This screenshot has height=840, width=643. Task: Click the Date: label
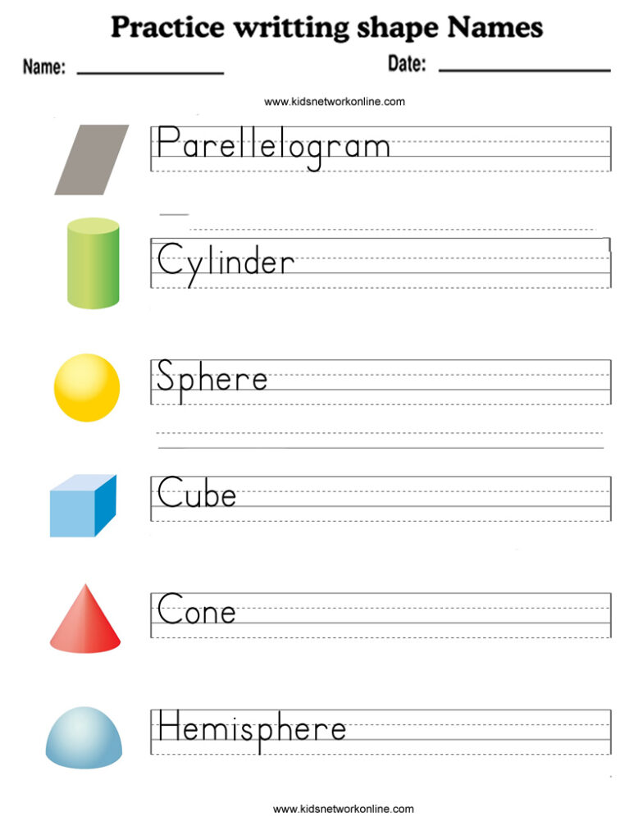[x=407, y=64]
